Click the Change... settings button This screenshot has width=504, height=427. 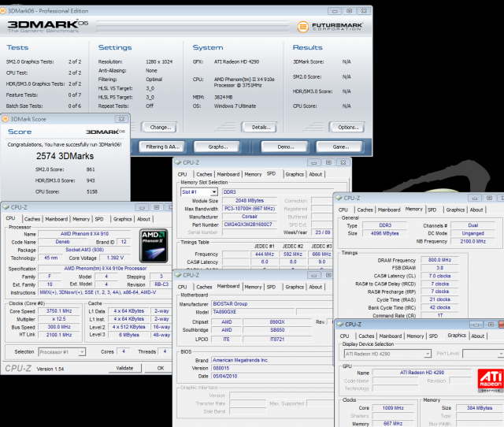tap(160, 128)
